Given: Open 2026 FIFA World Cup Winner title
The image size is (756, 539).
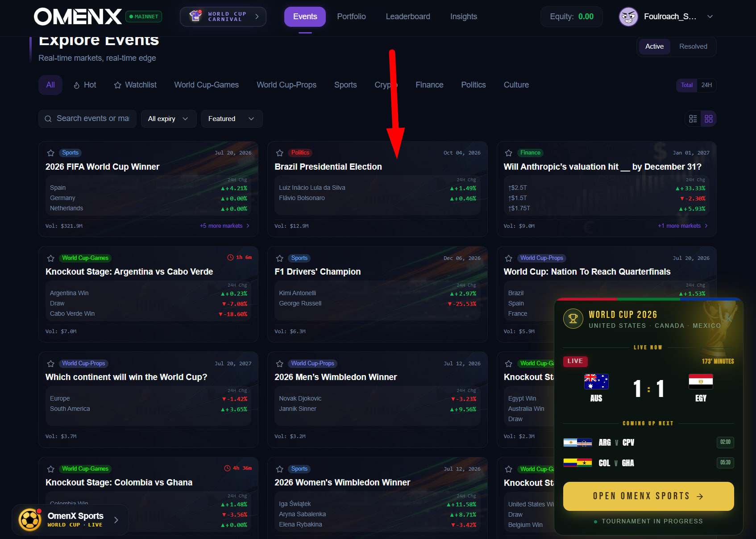Looking at the screenshot, I should coord(102,167).
